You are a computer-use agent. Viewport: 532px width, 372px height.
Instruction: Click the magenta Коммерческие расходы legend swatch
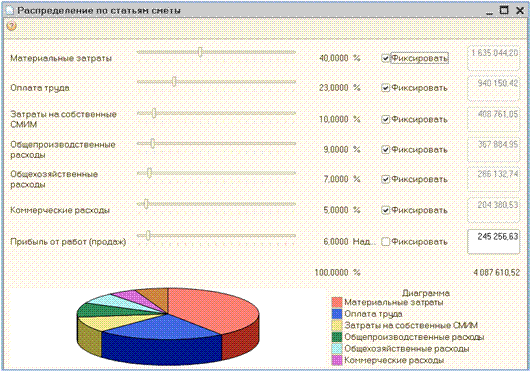point(337,360)
